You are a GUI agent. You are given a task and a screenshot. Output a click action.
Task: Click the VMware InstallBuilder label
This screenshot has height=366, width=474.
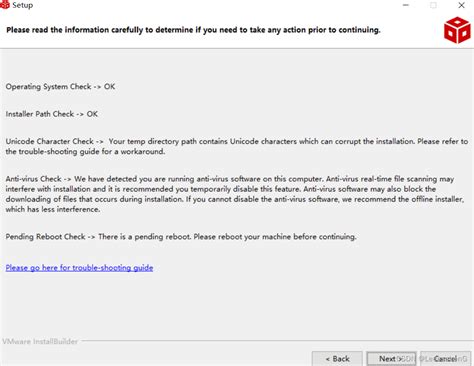pyautogui.click(x=40, y=341)
